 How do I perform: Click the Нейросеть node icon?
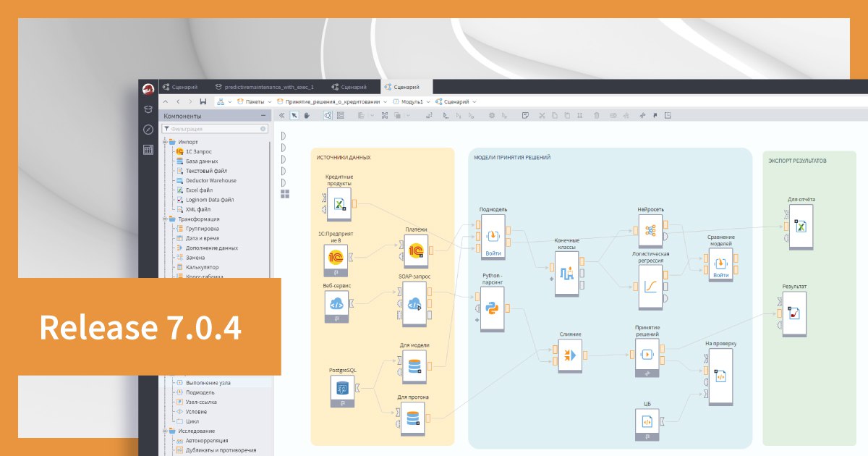click(x=650, y=231)
